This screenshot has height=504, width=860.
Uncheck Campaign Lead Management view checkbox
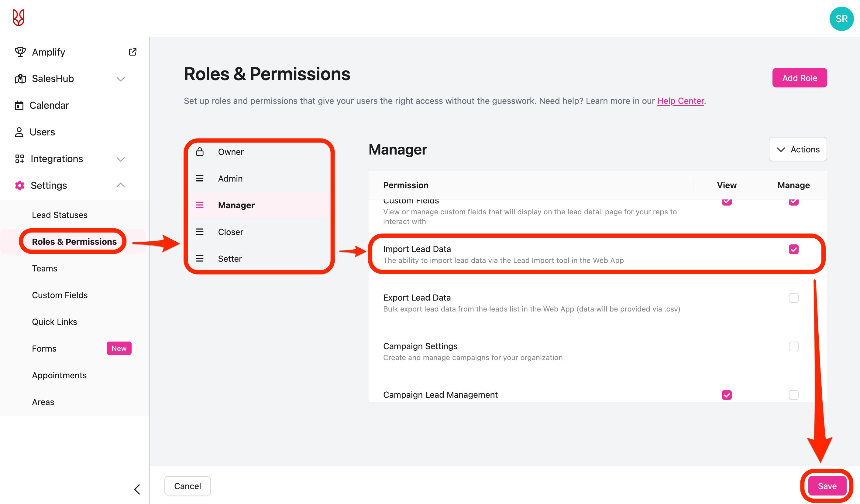click(x=727, y=395)
